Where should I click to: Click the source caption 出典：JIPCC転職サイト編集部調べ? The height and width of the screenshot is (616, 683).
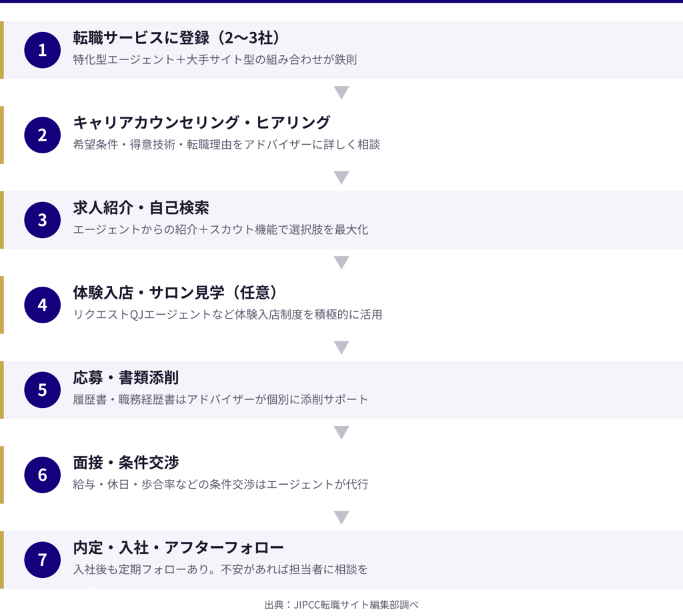tap(341, 604)
